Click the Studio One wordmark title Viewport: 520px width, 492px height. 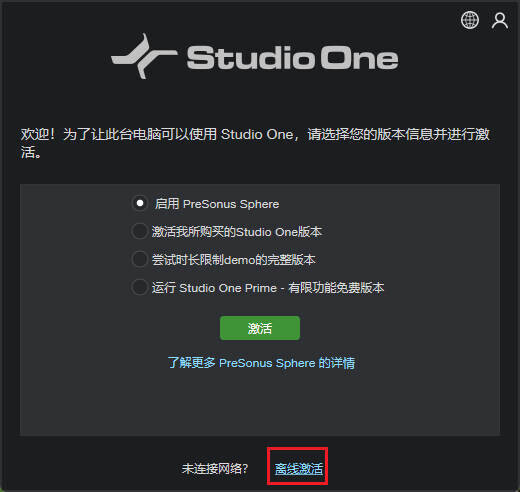click(x=292, y=58)
